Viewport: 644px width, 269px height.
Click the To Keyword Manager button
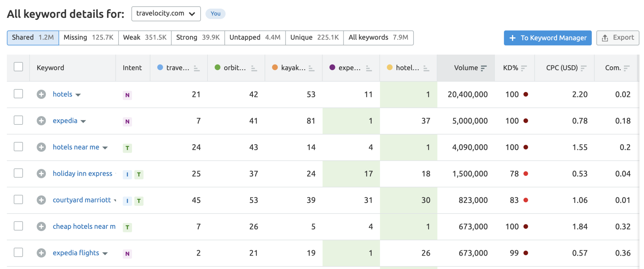pyautogui.click(x=547, y=38)
